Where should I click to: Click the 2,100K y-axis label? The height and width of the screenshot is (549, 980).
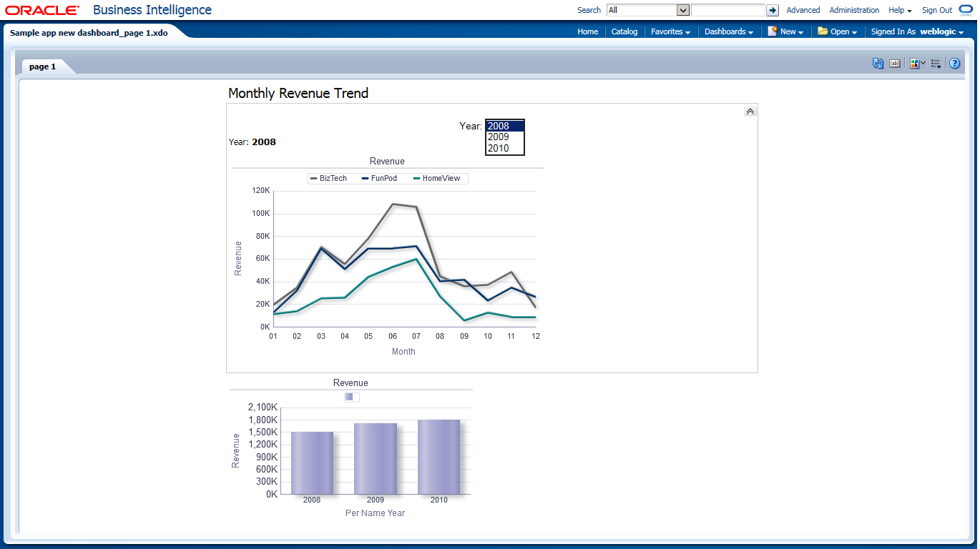coord(263,407)
